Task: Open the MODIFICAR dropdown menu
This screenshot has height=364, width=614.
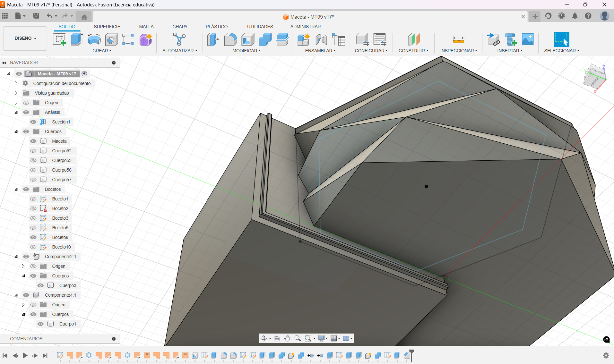Action: 246,51
